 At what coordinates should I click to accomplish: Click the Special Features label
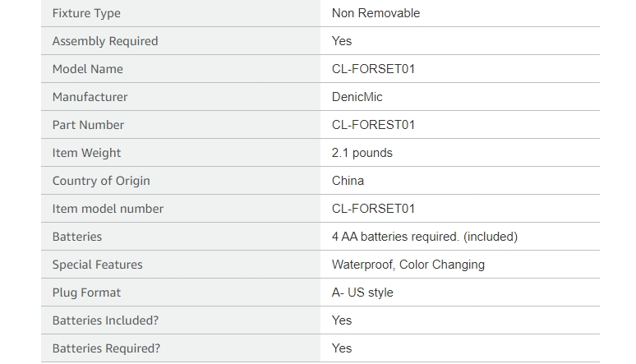click(97, 265)
